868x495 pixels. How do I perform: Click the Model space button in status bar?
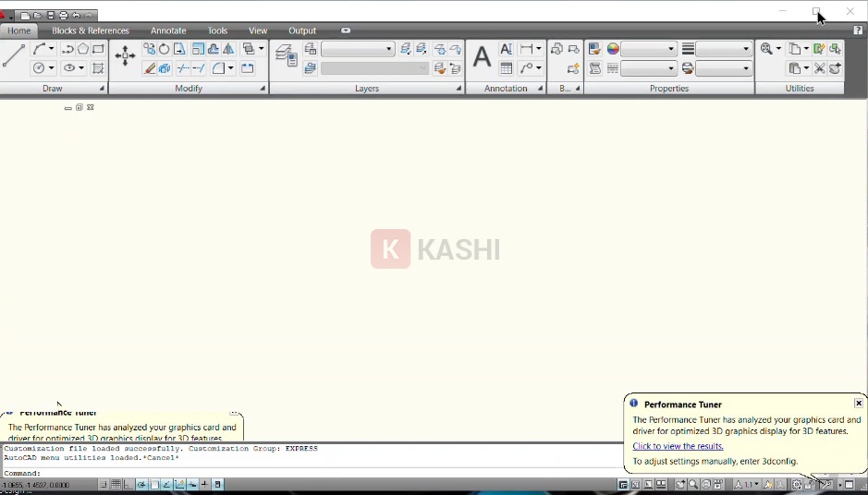click(x=623, y=485)
